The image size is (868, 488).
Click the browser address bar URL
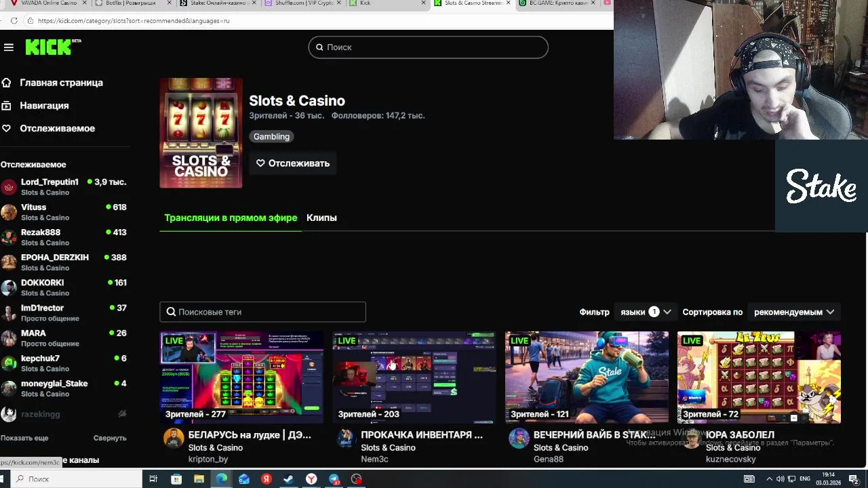coord(134,21)
